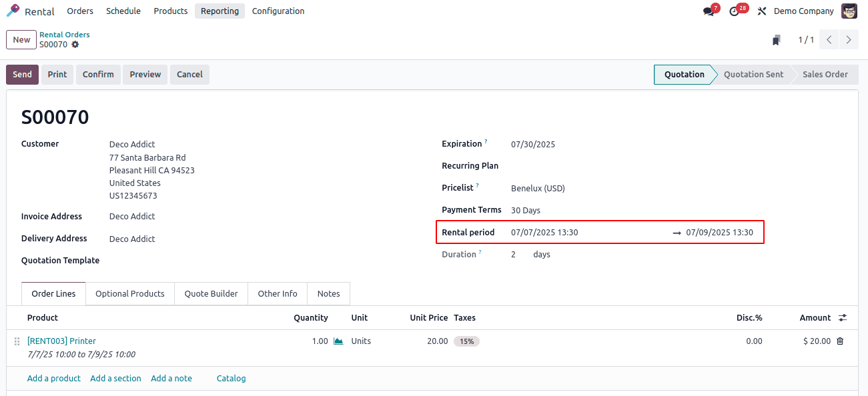Switch to the Optional Products tab
The height and width of the screenshot is (396, 868).
(x=130, y=294)
